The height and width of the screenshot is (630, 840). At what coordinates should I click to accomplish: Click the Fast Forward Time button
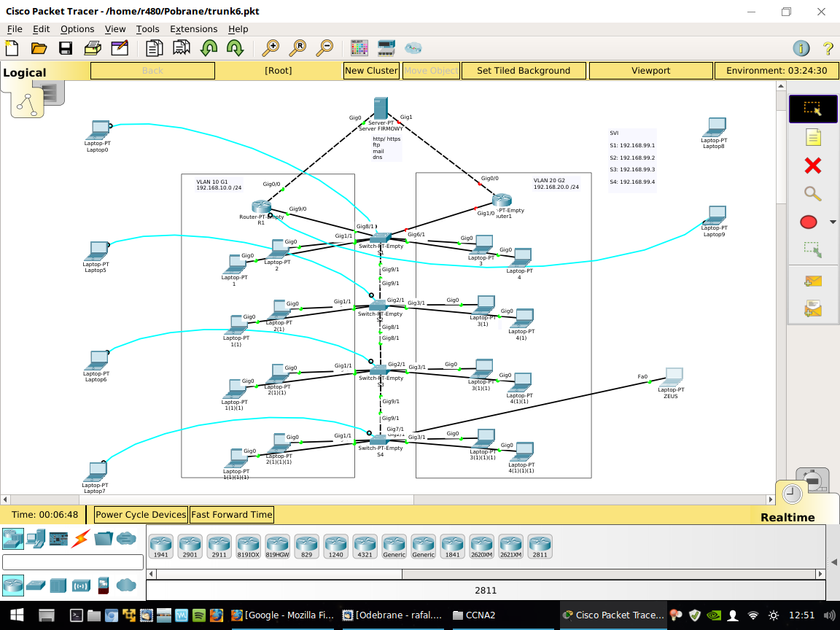231,515
